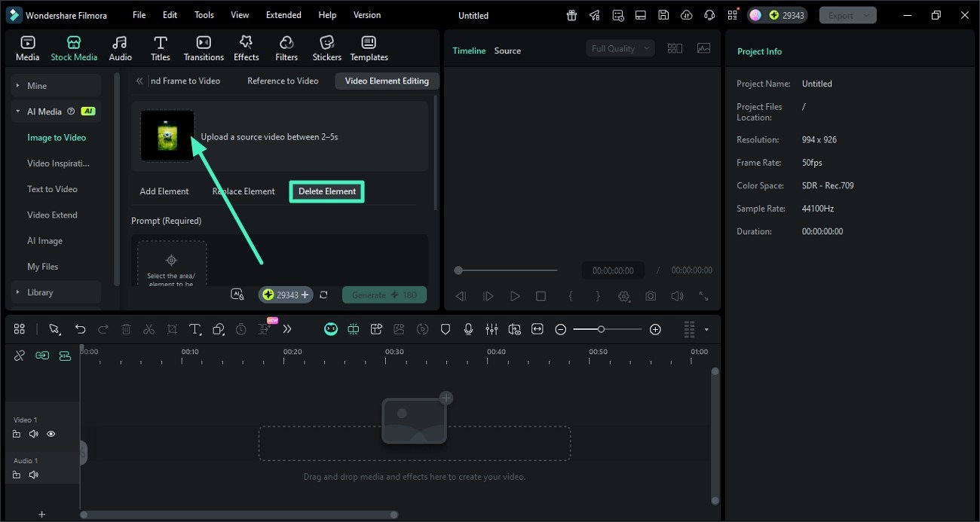Open the Extended menu

pos(283,15)
